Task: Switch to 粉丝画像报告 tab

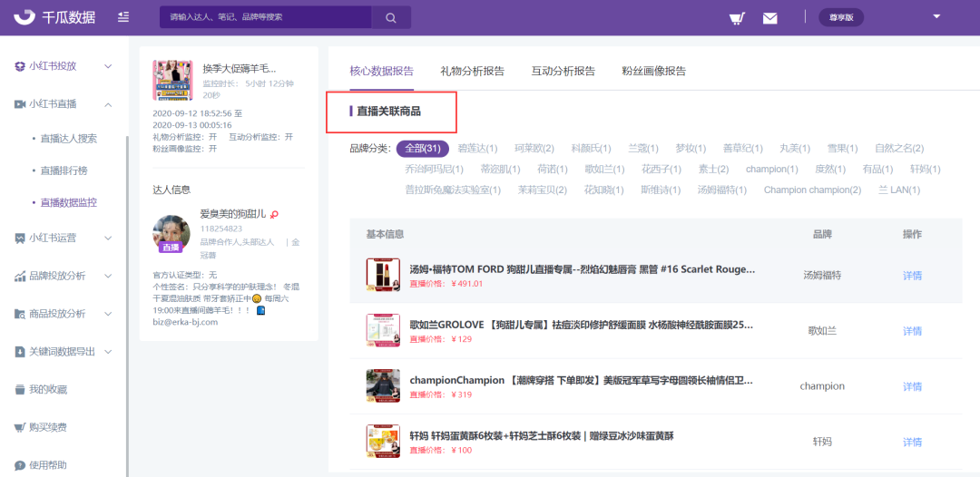Action: pos(653,71)
